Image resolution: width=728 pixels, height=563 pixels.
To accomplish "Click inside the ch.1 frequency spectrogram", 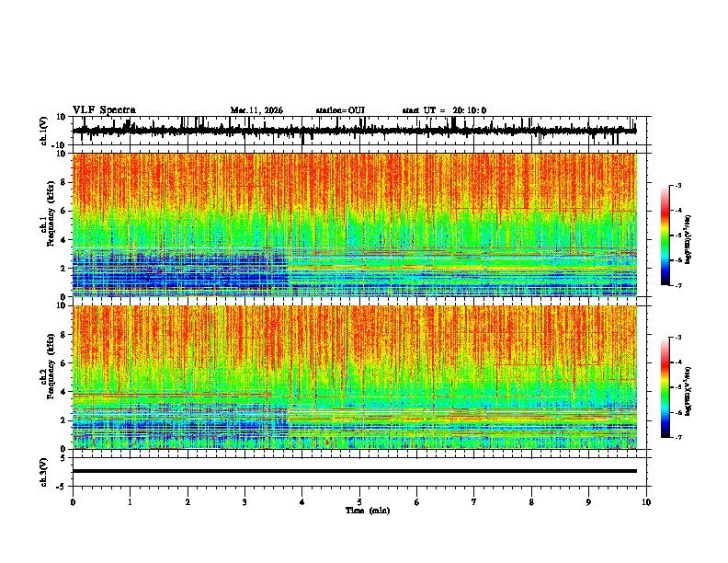I will click(x=355, y=224).
